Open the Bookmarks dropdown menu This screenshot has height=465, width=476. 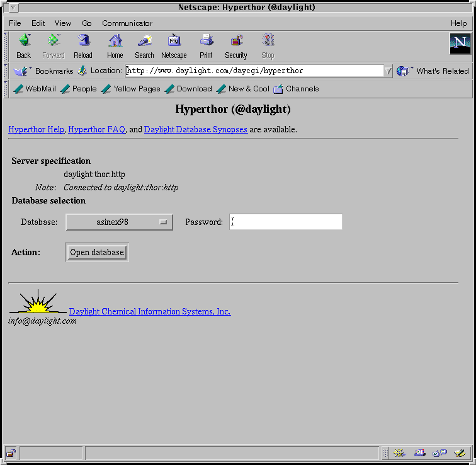(44, 71)
